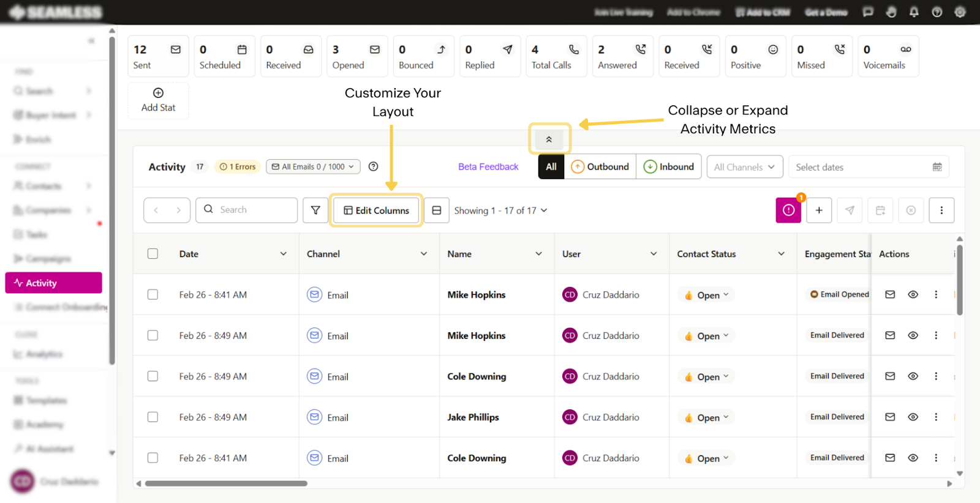This screenshot has height=503, width=980.
Task: Open the Beta Feedback link
Action: pyautogui.click(x=488, y=166)
